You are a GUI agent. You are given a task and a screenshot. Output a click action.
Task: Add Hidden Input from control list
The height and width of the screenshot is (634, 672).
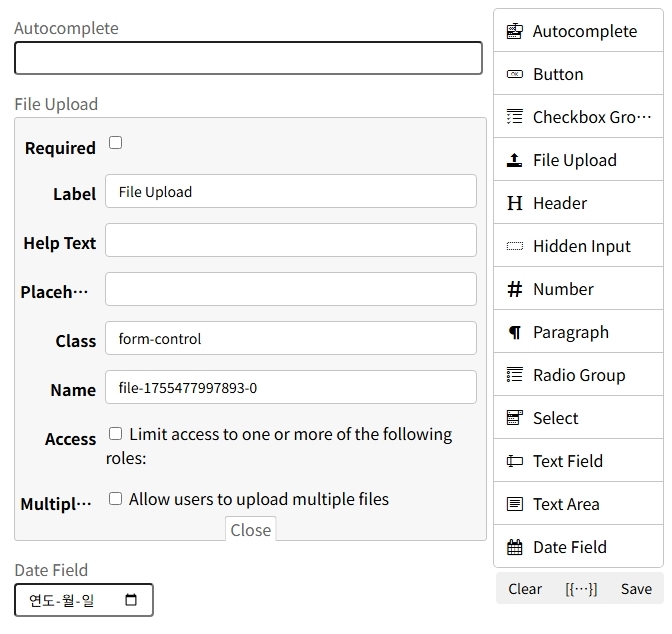[578, 246]
